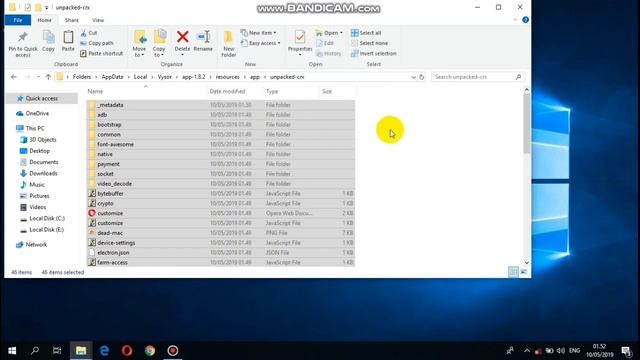The width and height of the screenshot is (640, 360).
Task: Sort by the Type column header
Action: pos(272,91)
